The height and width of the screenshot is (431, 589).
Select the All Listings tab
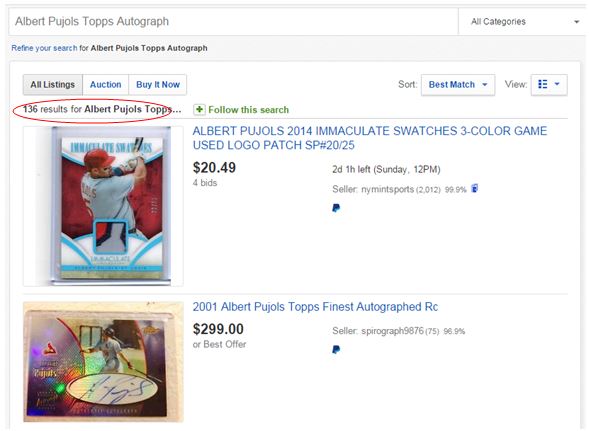click(x=53, y=85)
